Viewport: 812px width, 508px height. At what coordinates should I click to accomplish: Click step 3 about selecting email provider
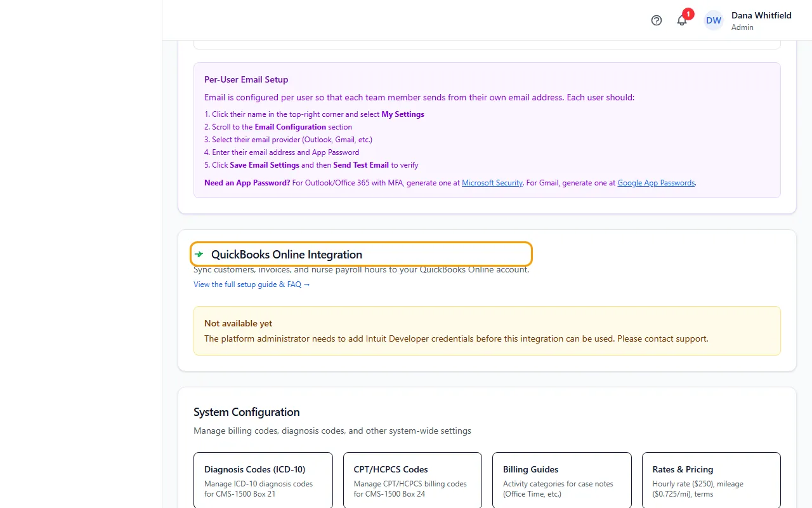(x=288, y=140)
